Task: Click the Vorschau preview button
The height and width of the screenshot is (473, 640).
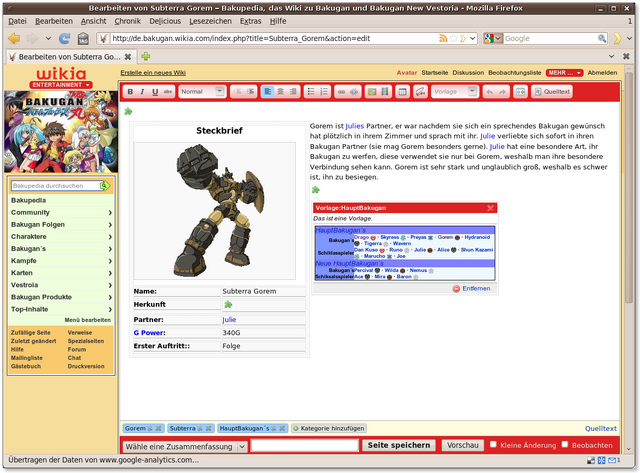Action: click(x=462, y=445)
